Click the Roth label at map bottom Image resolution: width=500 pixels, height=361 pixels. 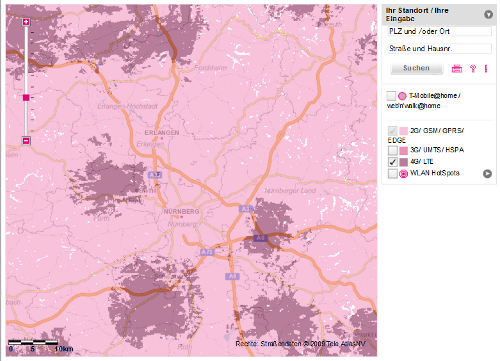[184, 347]
